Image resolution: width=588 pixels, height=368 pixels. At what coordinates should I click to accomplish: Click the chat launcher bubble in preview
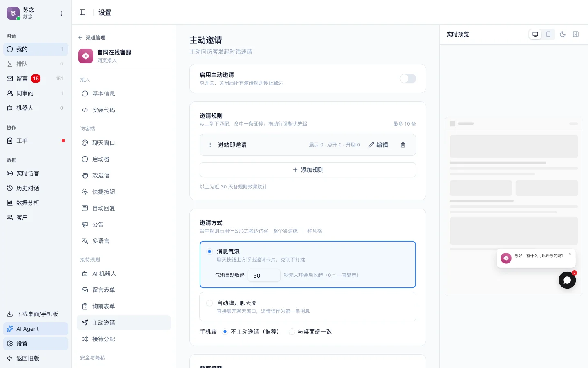(x=567, y=280)
